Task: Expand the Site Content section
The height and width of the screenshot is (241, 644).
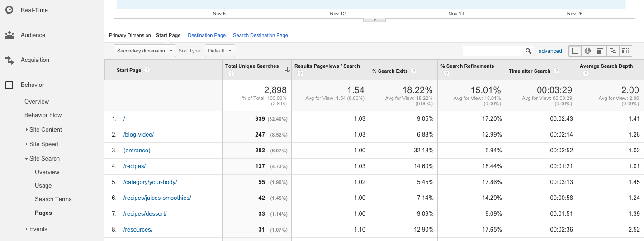Action: (45, 129)
